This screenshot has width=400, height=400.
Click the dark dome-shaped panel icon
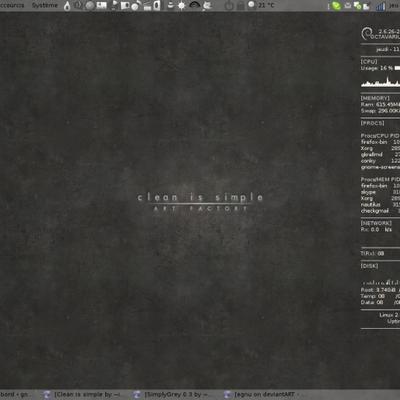click(195, 5)
